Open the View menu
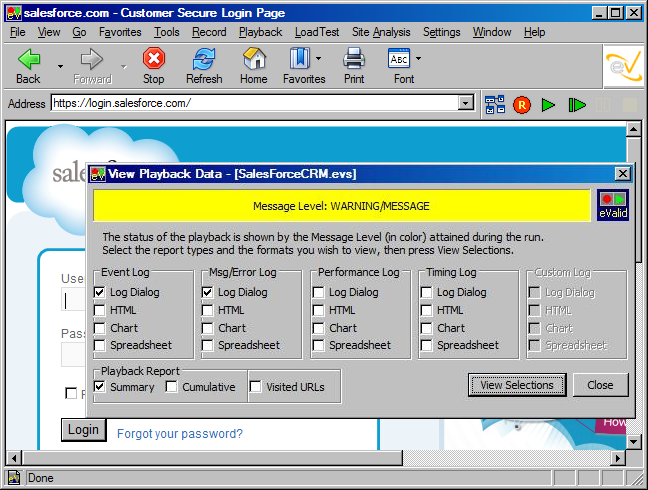This screenshot has width=648, height=490. coord(49,32)
